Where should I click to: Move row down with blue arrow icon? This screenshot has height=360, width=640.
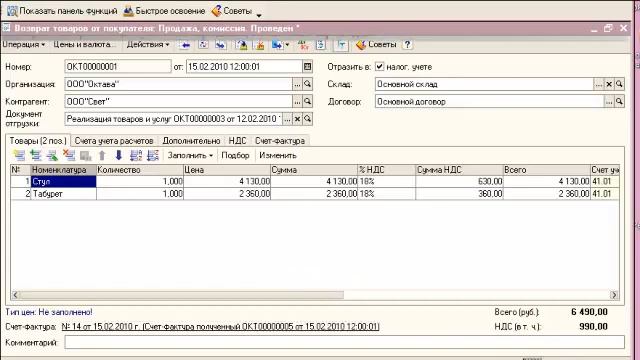[x=118, y=155]
